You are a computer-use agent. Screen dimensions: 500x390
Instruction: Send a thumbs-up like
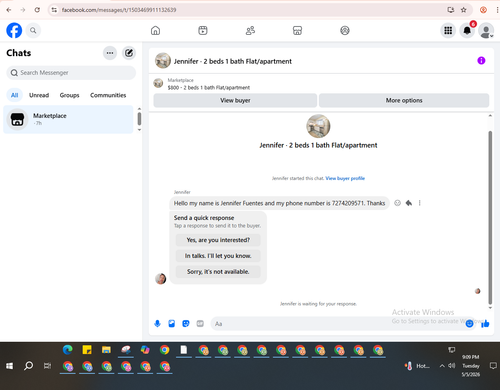coord(485,323)
